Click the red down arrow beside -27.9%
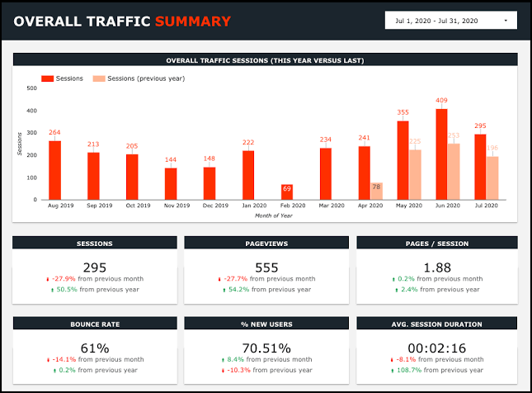 48,279
